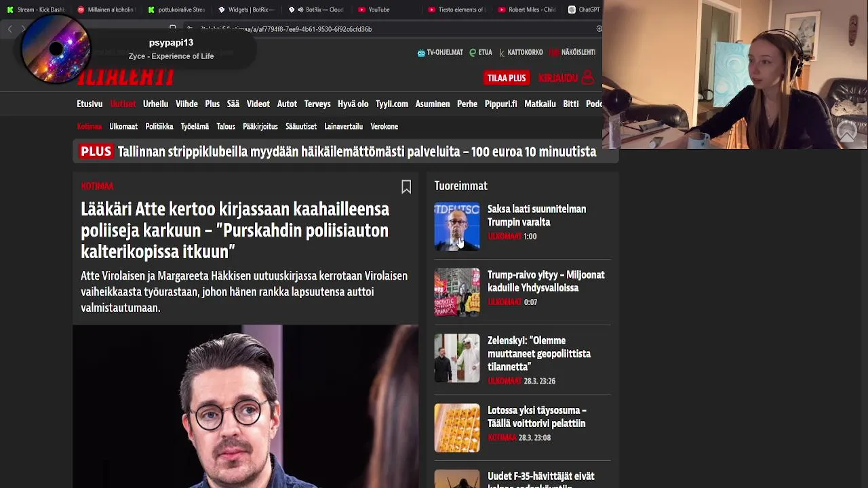Open Terveys section
Viewport: 868px width, 488px height.
317,104
